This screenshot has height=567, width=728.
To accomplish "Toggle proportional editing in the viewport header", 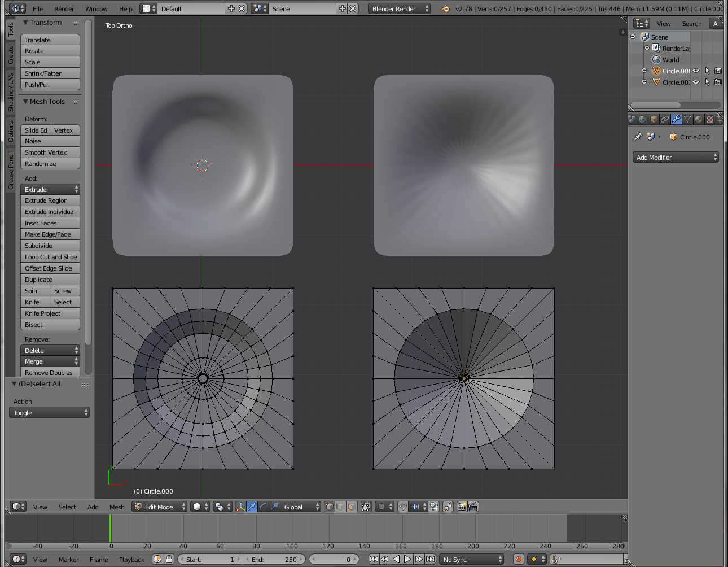I will (x=381, y=507).
